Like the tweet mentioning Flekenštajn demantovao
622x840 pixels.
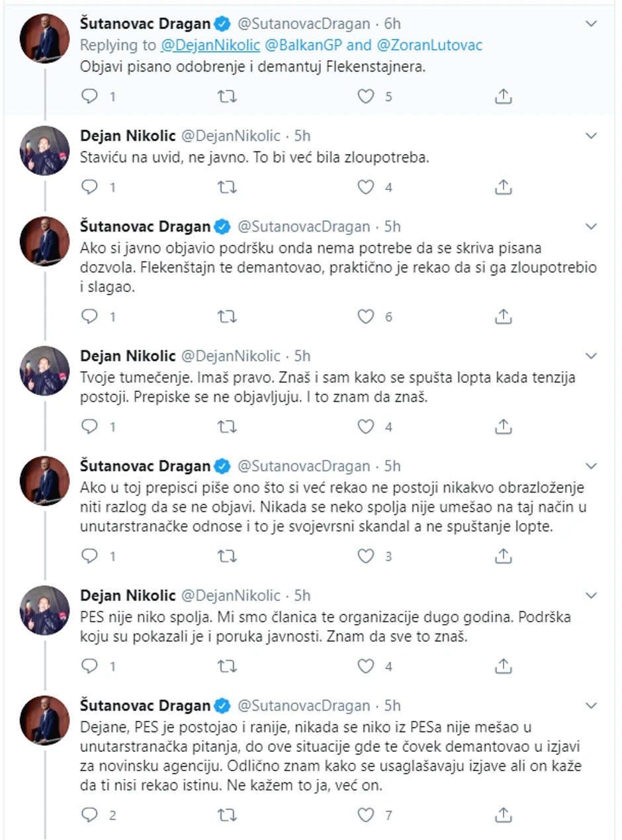coord(365,316)
